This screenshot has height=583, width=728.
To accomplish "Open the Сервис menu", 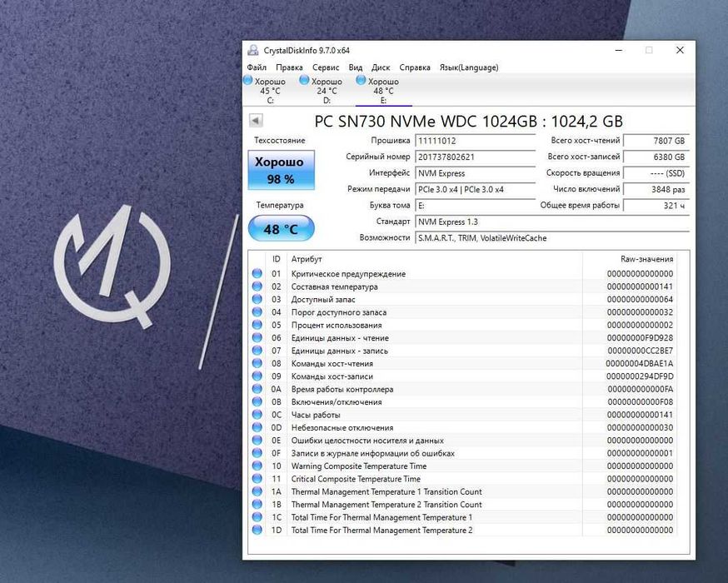I will click(x=326, y=67).
